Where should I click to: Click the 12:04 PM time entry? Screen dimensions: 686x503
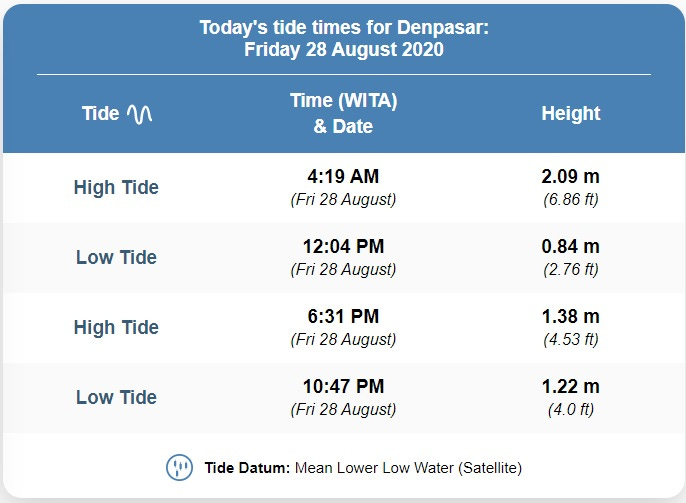click(343, 246)
